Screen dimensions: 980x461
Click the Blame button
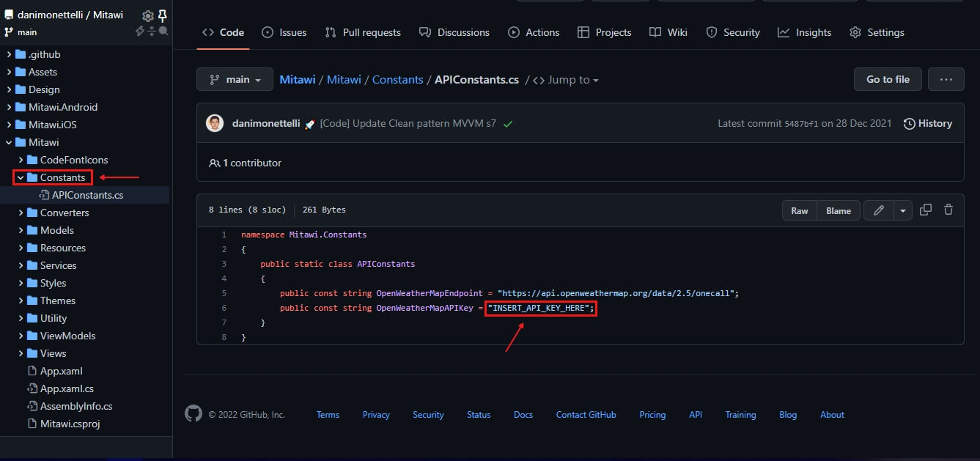coord(839,210)
